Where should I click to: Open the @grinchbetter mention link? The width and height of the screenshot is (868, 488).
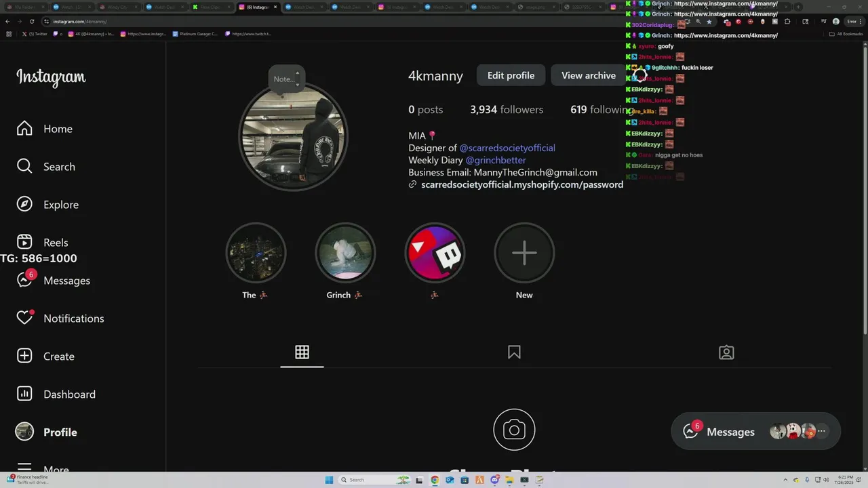[496, 160]
